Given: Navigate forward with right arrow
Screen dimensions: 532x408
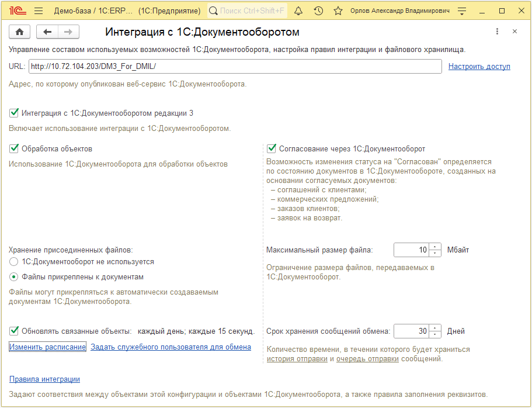Looking at the screenshot, I should coord(68,32).
